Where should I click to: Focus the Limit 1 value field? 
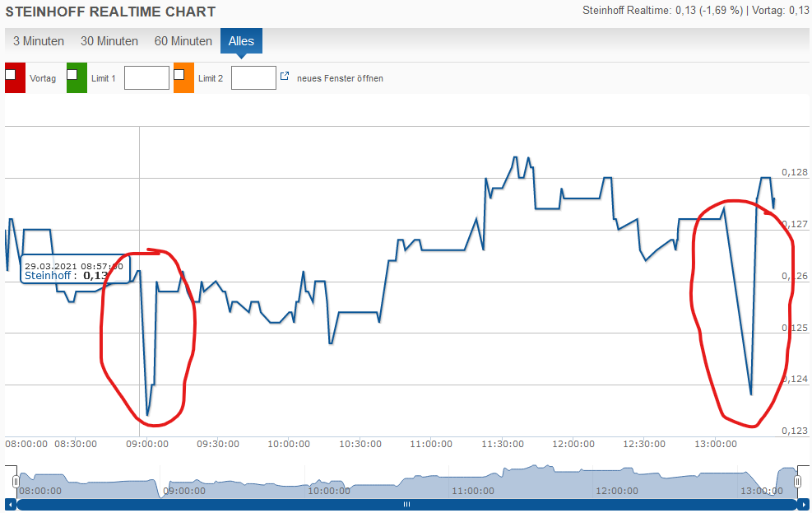coord(146,77)
